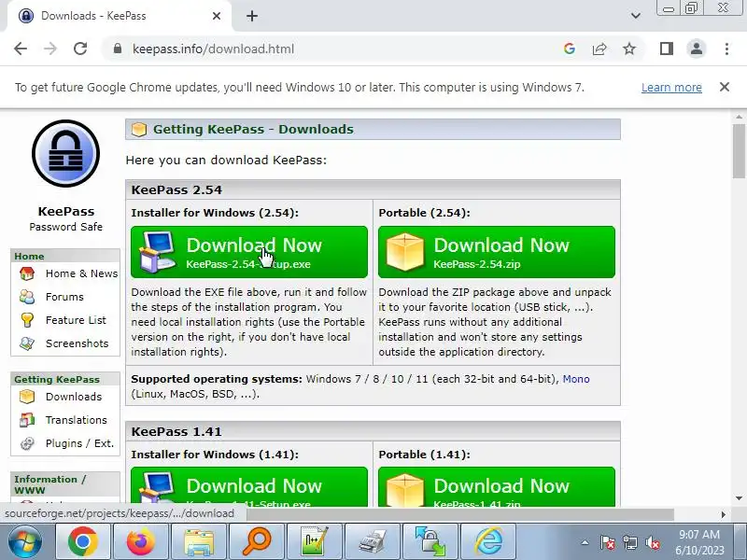Open the notepad editor taskbar icon

click(x=315, y=541)
